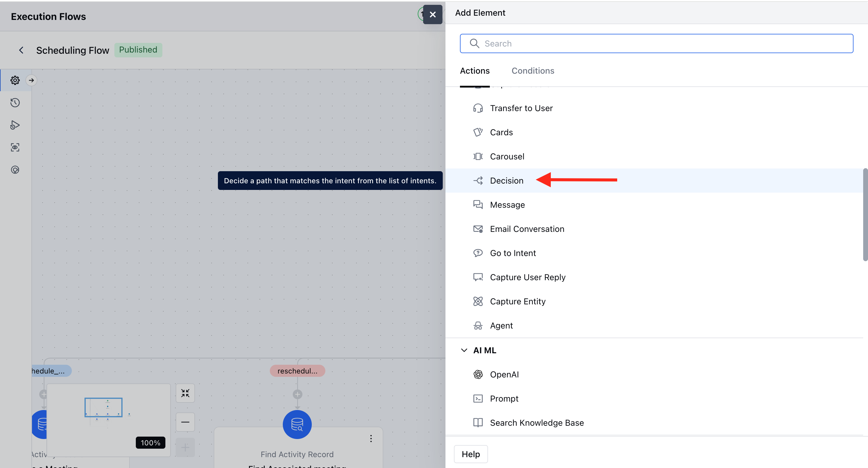Click the Help button
868x468 pixels.
coord(471,454)
